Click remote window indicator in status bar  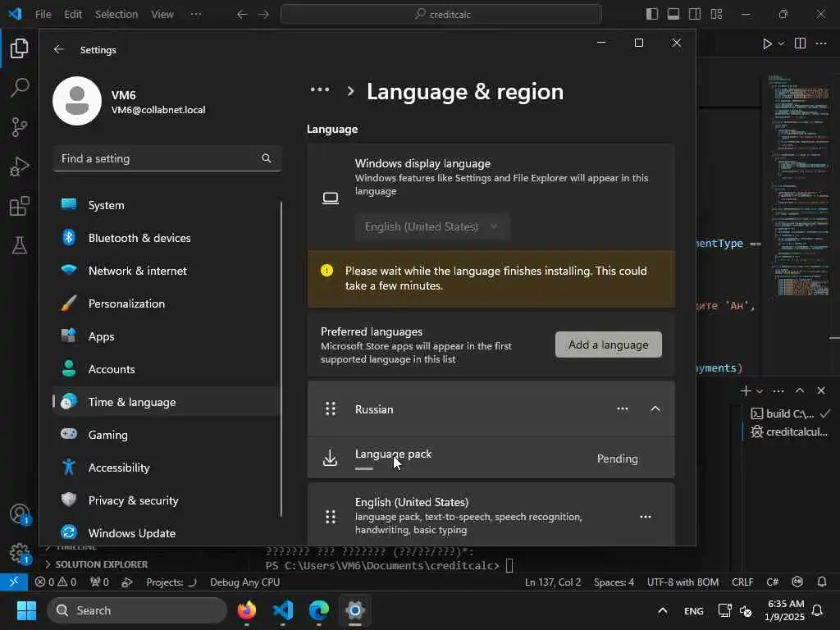pyautogui.click(x=14, y=582)
